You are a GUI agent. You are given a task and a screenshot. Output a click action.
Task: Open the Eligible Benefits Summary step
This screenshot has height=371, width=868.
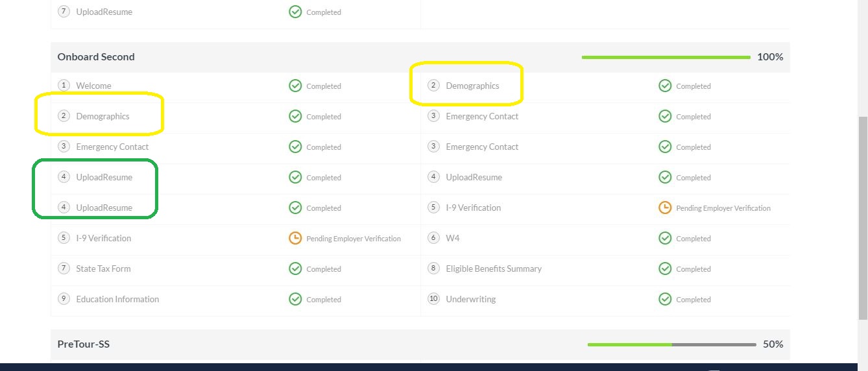pos(493,269)
